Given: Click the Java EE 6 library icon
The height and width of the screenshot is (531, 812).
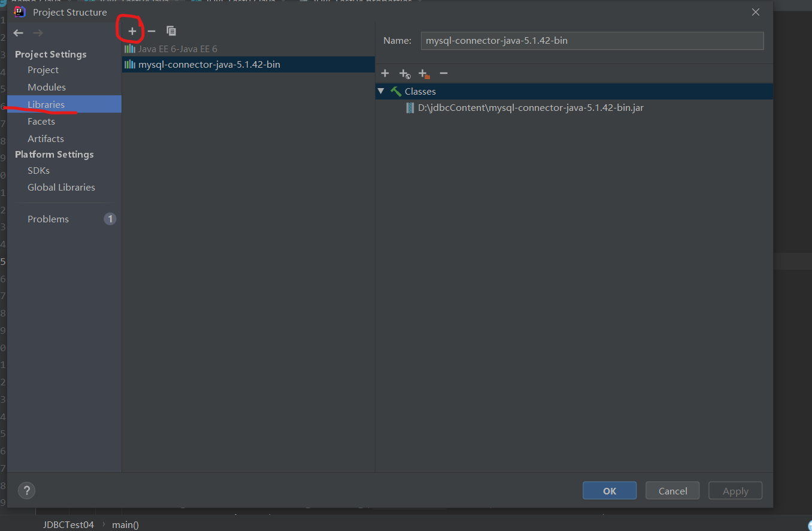Looking at the screenshot, I should [130, 49].
